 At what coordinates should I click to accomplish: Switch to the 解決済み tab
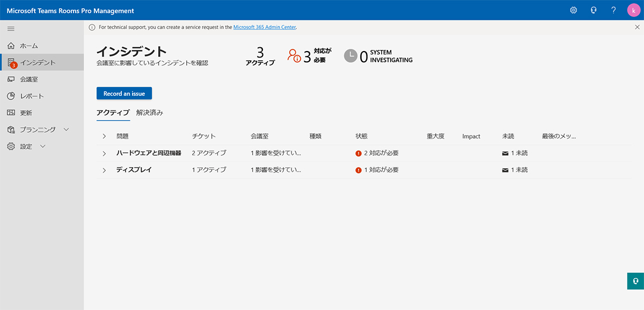click(149, 113)
